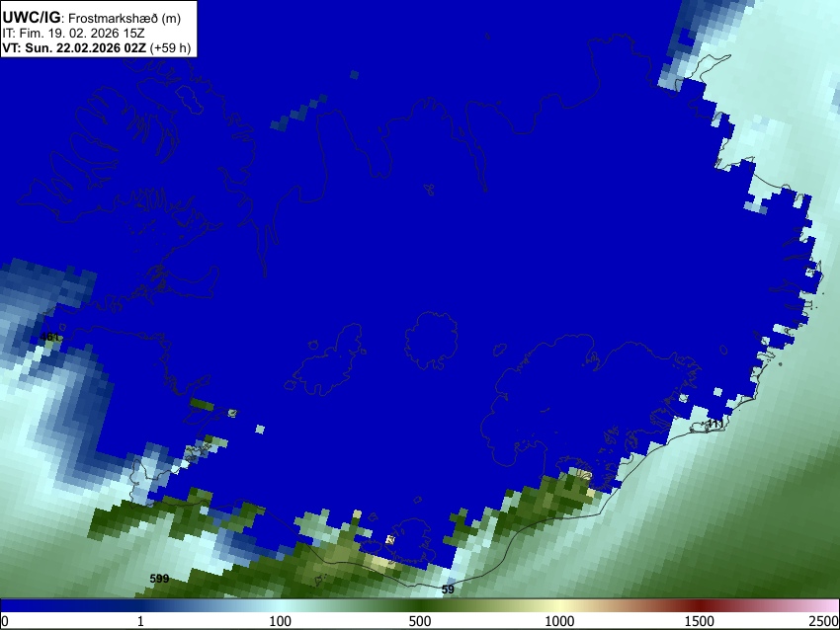Click the dark red section of the color bar

pos(700,605)
